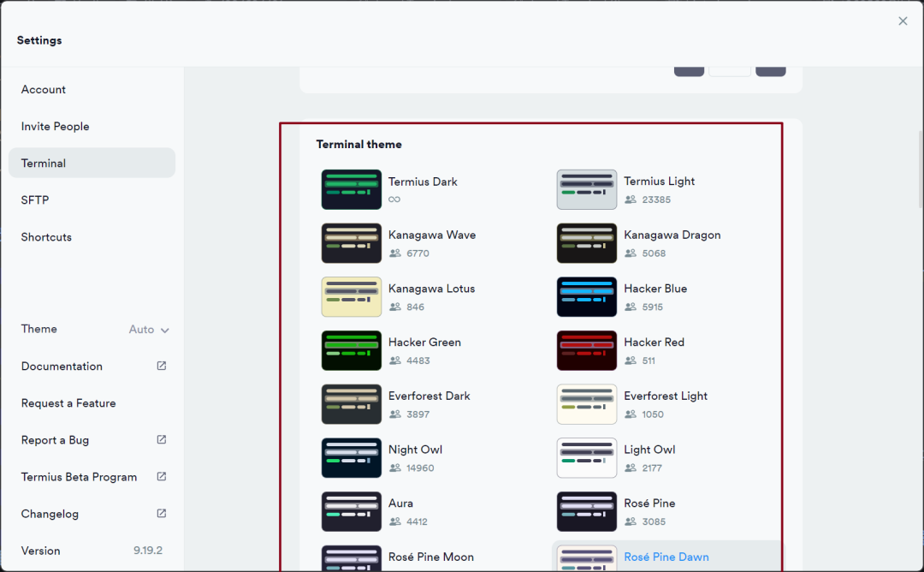Click the "Rosé Pine" theme name

click(x=649, y=503)
